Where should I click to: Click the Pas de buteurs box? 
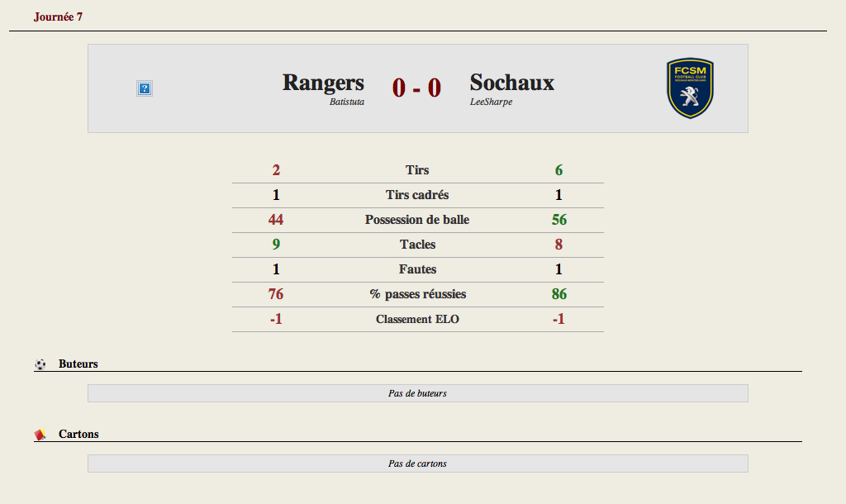(417, 393)
